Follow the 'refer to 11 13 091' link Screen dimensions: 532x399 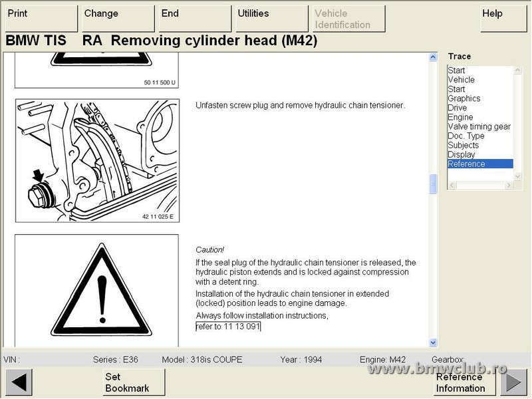click(228, 327)
